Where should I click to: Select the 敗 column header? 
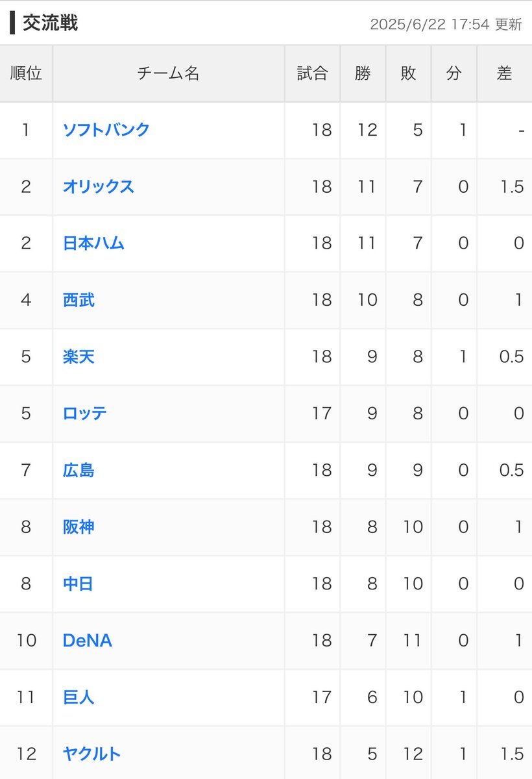pyautogui.click(x=408, y=73)
